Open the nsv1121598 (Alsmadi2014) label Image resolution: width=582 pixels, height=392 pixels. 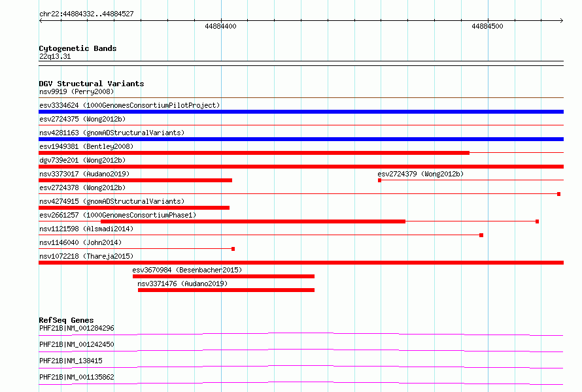point(86,229)
